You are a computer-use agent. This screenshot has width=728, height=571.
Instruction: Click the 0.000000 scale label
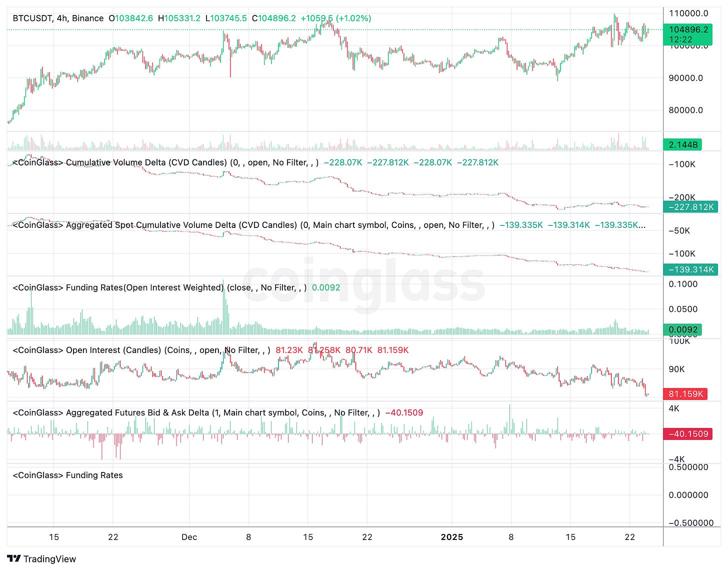point(688,495)
